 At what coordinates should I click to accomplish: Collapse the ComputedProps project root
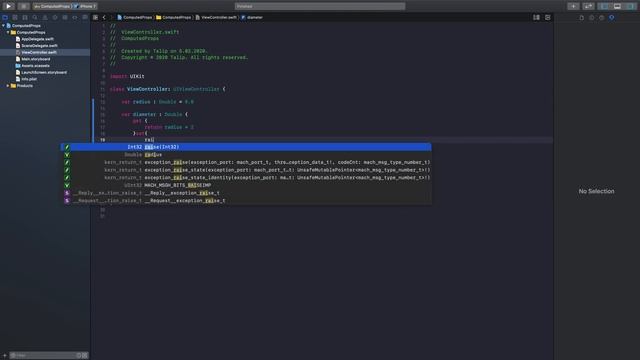coord(4,25)
